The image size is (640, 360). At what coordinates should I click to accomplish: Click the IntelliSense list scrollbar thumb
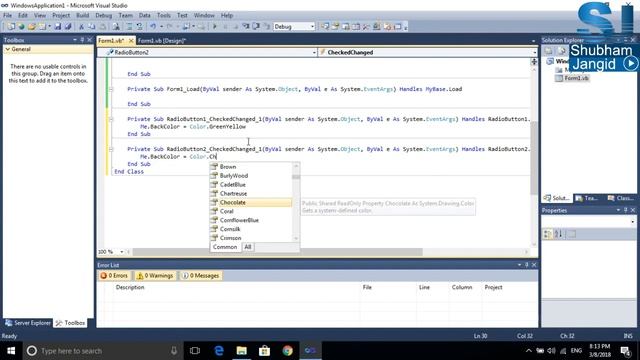[296, 177]
